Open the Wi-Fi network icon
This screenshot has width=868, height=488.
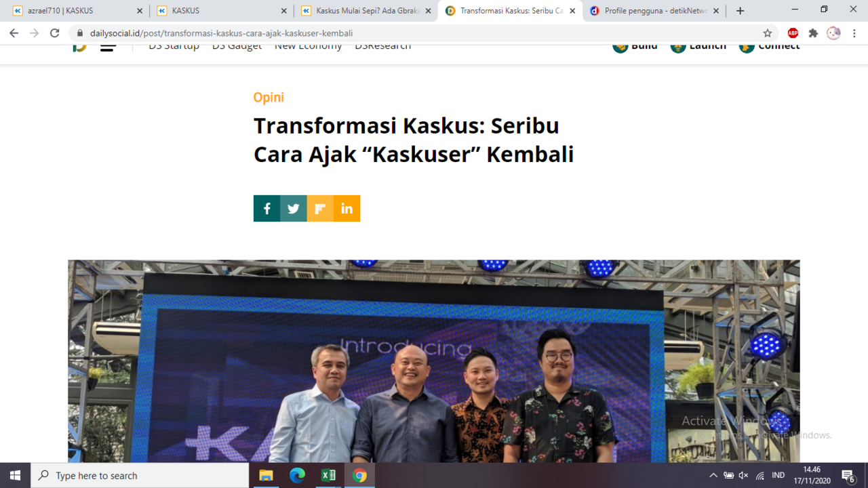(760, 475)
